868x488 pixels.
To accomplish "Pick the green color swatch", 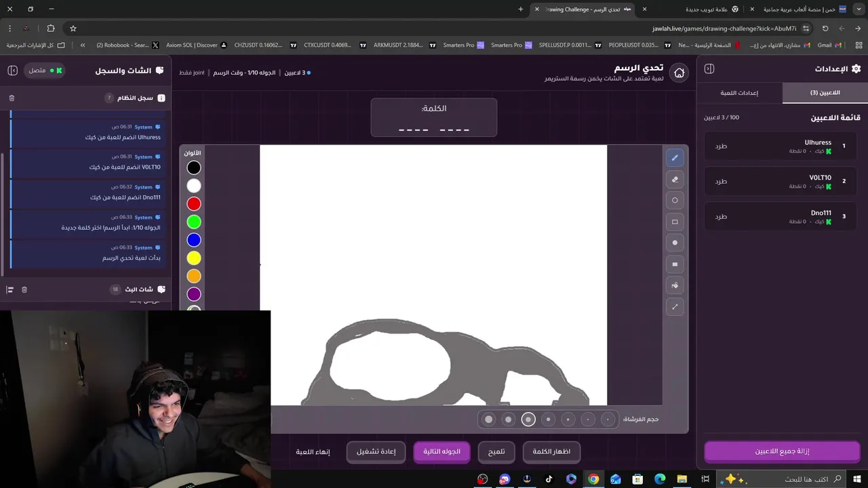I will coord(194,222).
